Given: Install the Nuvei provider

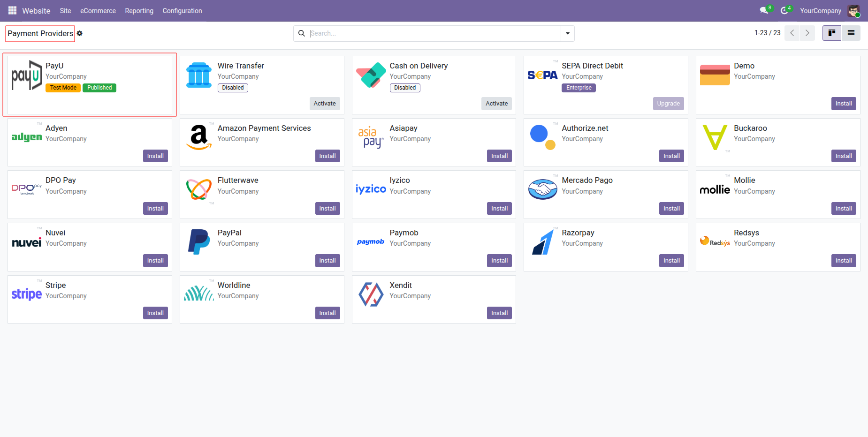Looking at the screenshot, I should [x=155, y=261].
